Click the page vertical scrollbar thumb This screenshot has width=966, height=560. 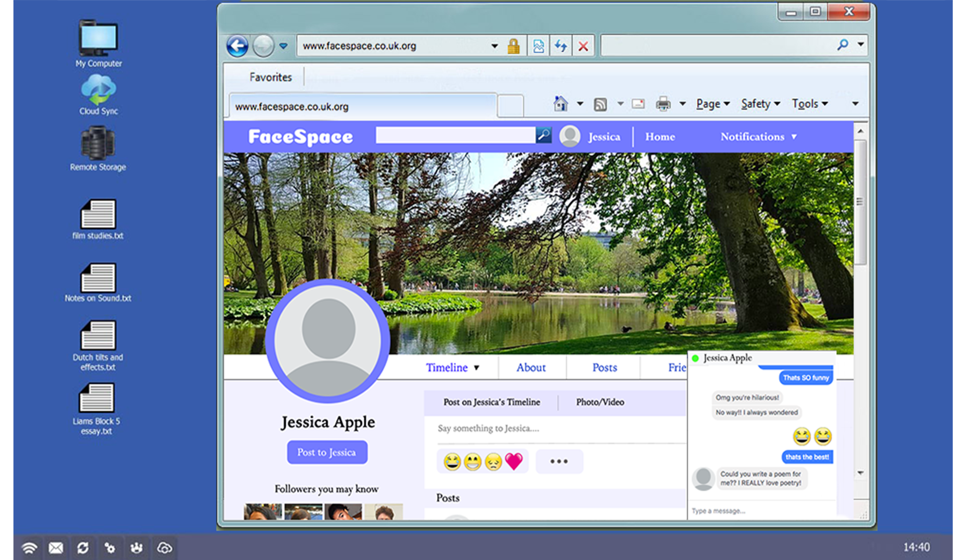860,202
